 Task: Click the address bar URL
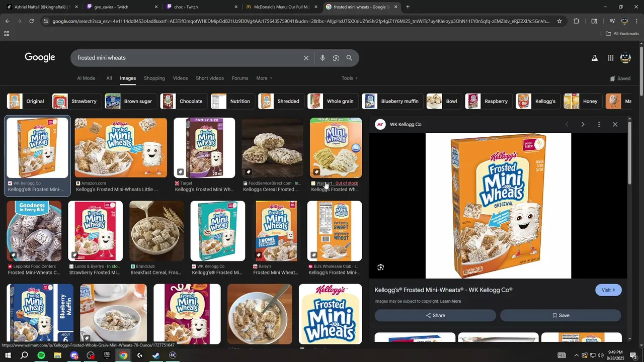300,21
